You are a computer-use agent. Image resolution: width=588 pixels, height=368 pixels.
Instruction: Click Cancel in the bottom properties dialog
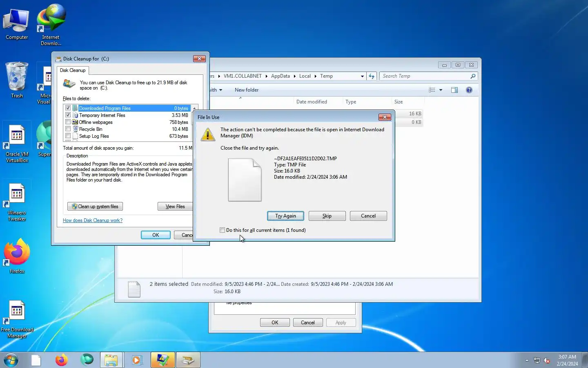tap(308, 323)
